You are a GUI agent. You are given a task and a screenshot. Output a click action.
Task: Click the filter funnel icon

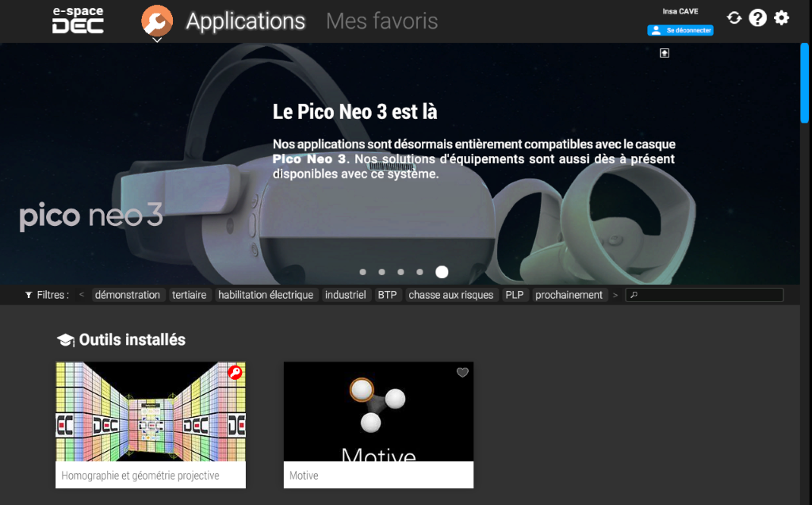tap(29, 295)
